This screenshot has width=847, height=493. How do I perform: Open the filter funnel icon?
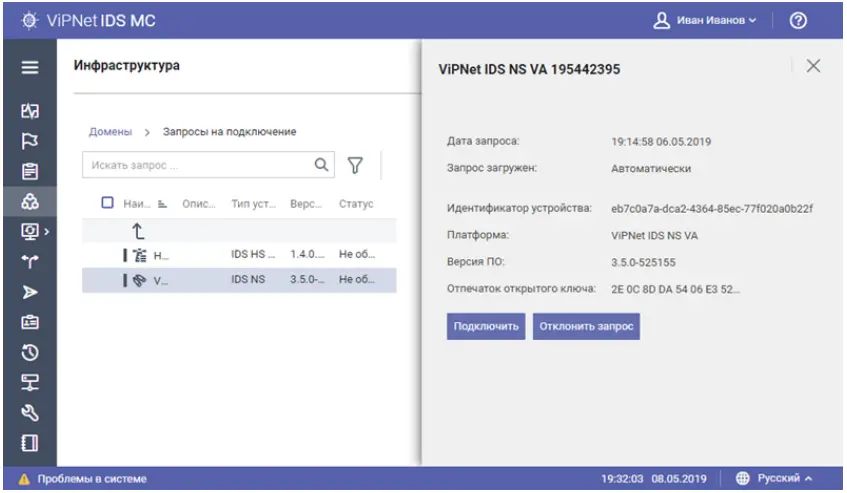pos(355,165)
